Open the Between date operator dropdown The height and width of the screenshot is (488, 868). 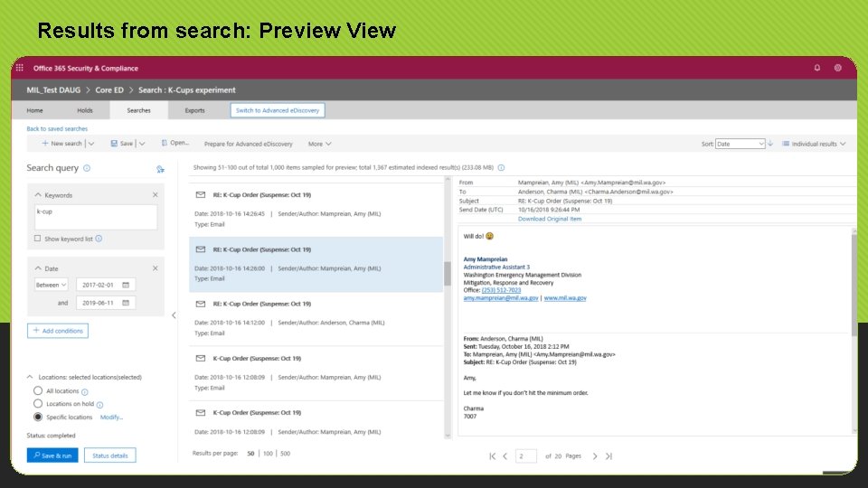[x=51, y=285]
